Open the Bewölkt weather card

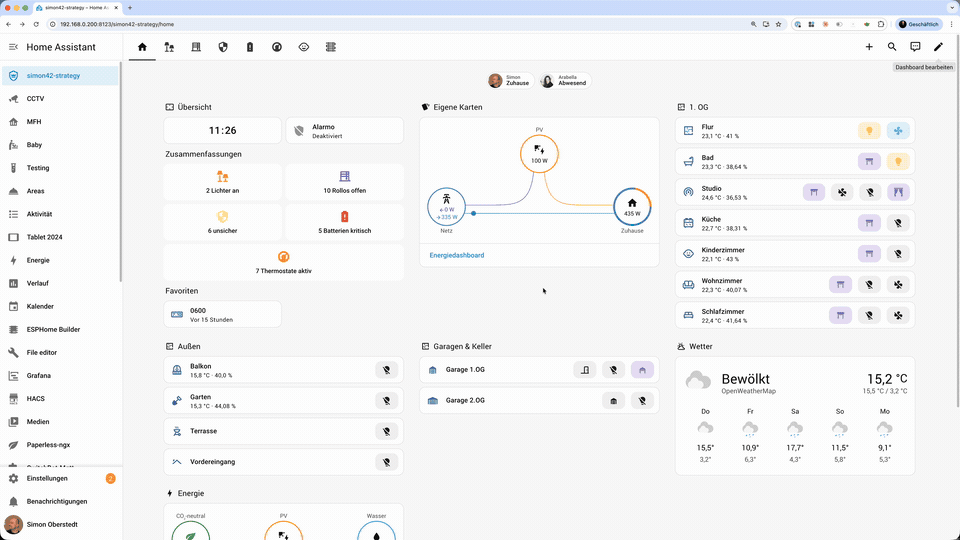pyautogui.click(x=795, y=416)
